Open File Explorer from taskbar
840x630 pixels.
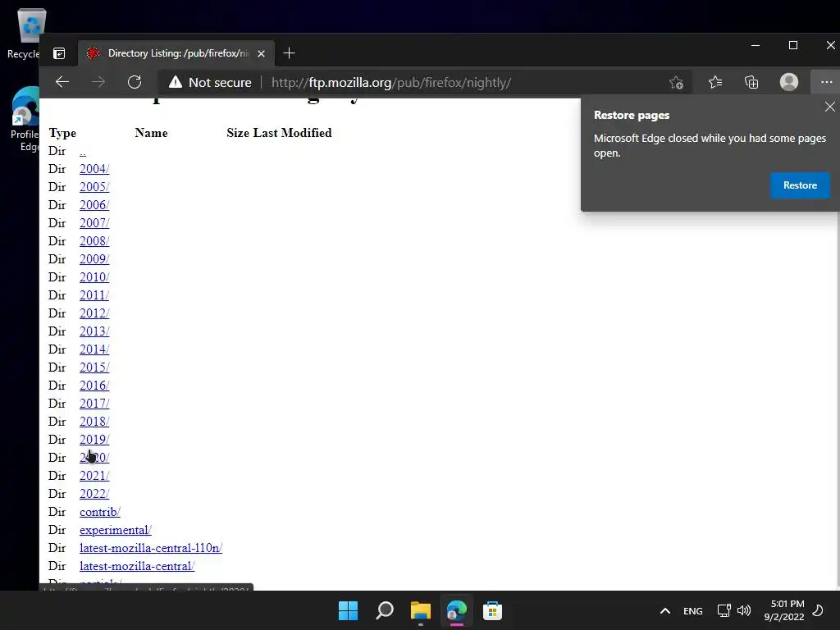[x=421, y=610]
